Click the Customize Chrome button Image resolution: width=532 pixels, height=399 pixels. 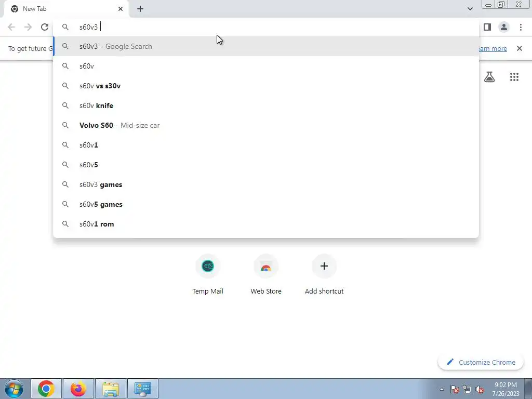[x=481, y=362]
